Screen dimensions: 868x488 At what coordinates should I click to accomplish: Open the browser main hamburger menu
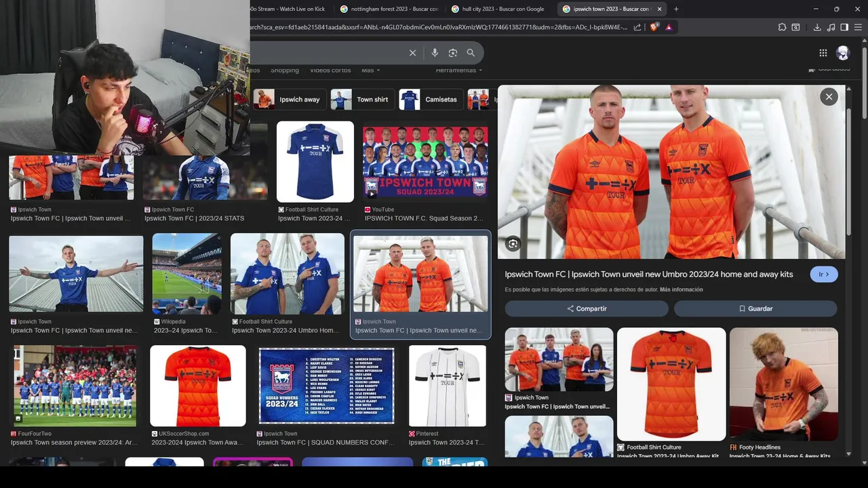click(858, 27)
